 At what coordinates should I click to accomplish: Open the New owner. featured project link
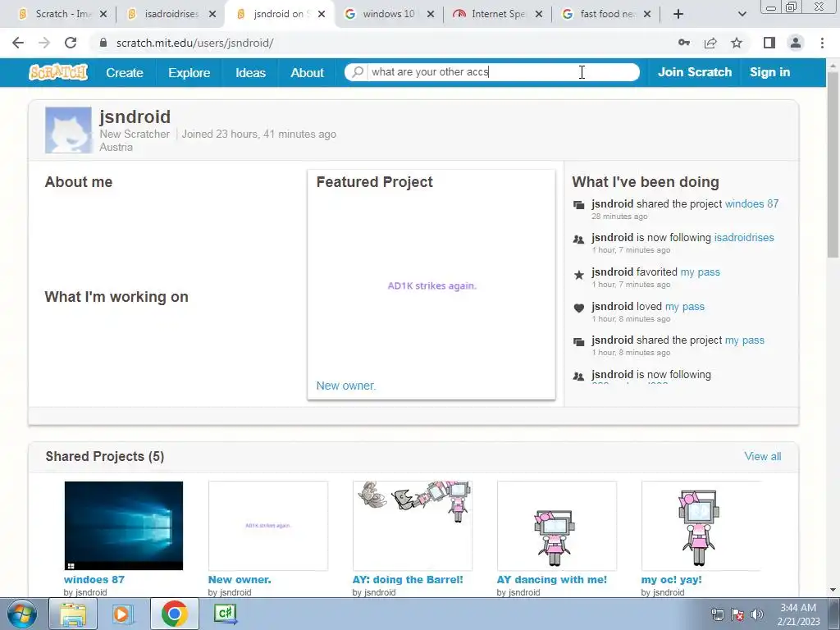[346, 386]
